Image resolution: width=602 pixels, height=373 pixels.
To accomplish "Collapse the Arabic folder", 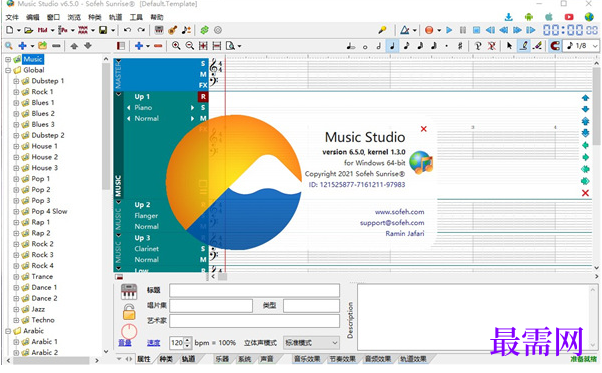I will (x=8, y=331).
